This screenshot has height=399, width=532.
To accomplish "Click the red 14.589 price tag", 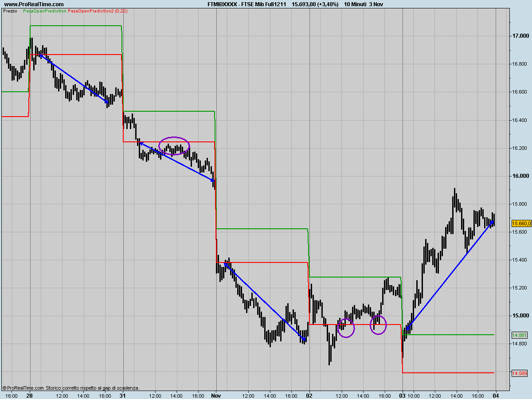I will [x=519, y=373].
